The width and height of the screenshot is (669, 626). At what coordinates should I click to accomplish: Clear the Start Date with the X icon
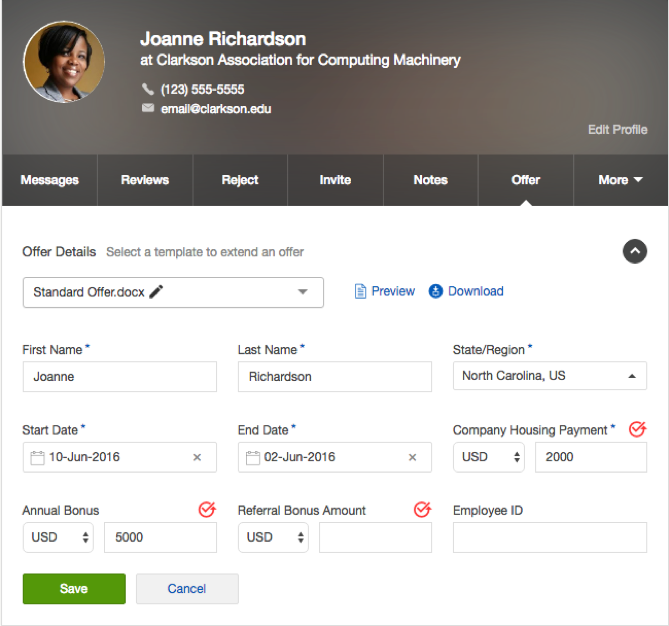point(197,457)
